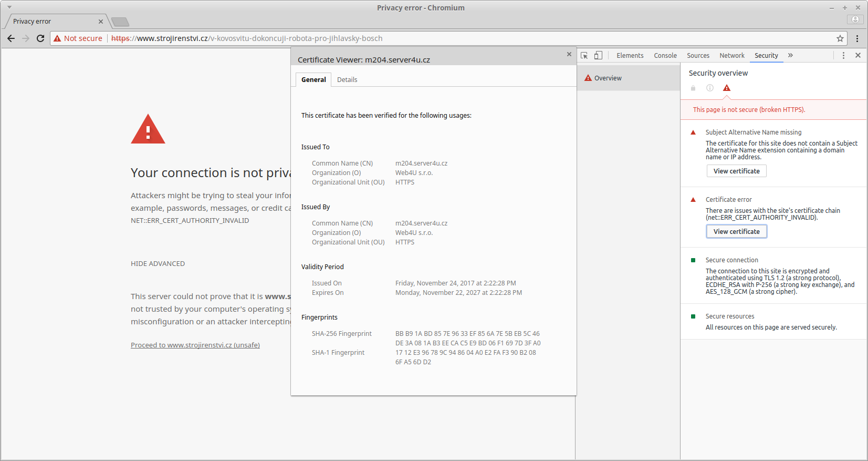
Task: Close the Privacy error tab
Action: (101, 22)
